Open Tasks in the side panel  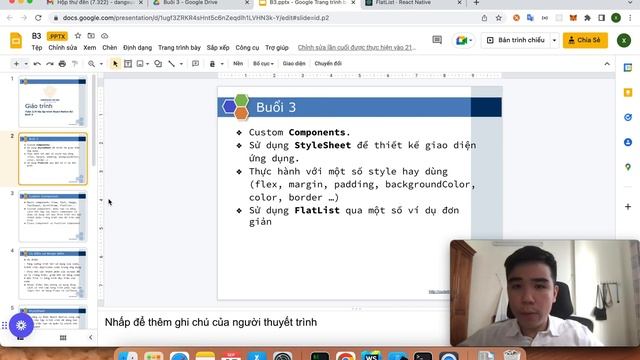click(x=628, y=118)
